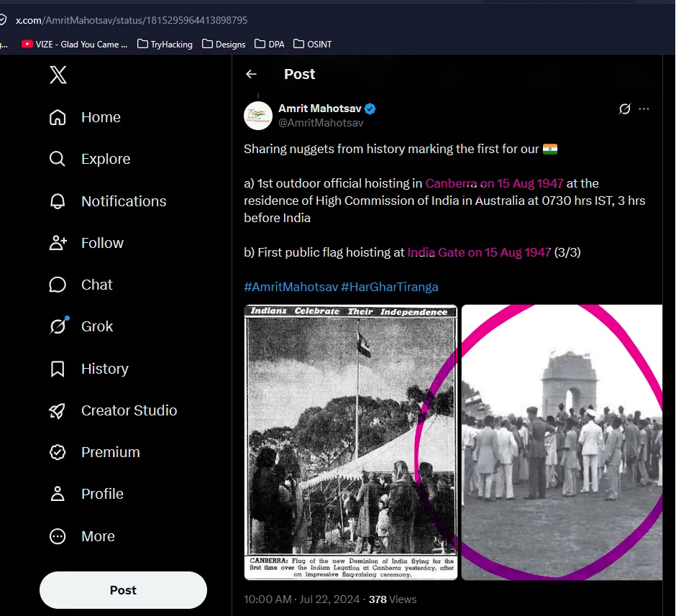The width and height of the screenshot is (676, 616).
Task: Click the text "India Gate on 15 Aug 1947"
Action: click(480, 252)
